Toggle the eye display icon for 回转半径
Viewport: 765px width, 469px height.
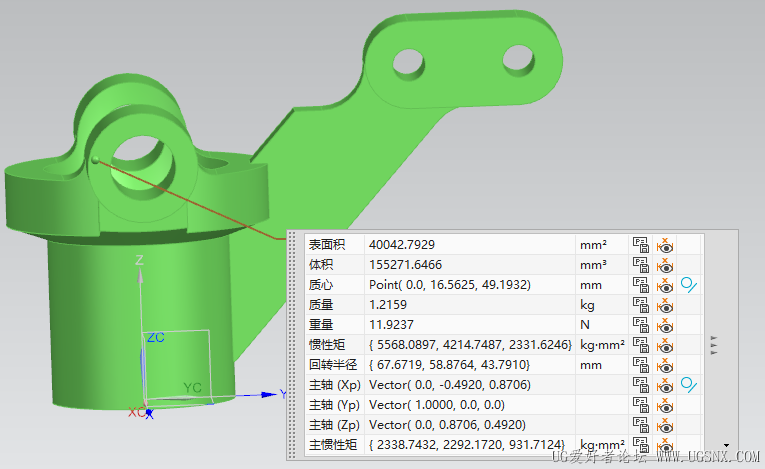[664, 365]
